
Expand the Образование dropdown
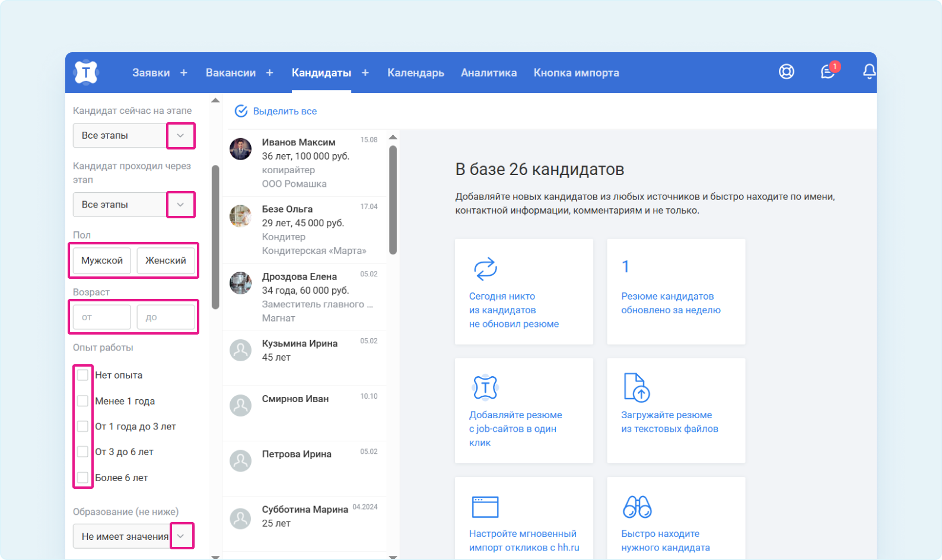pyautogui.click(x=182, y=536)
